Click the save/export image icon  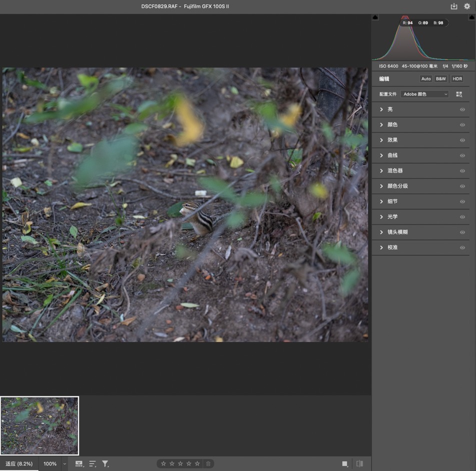454,7
